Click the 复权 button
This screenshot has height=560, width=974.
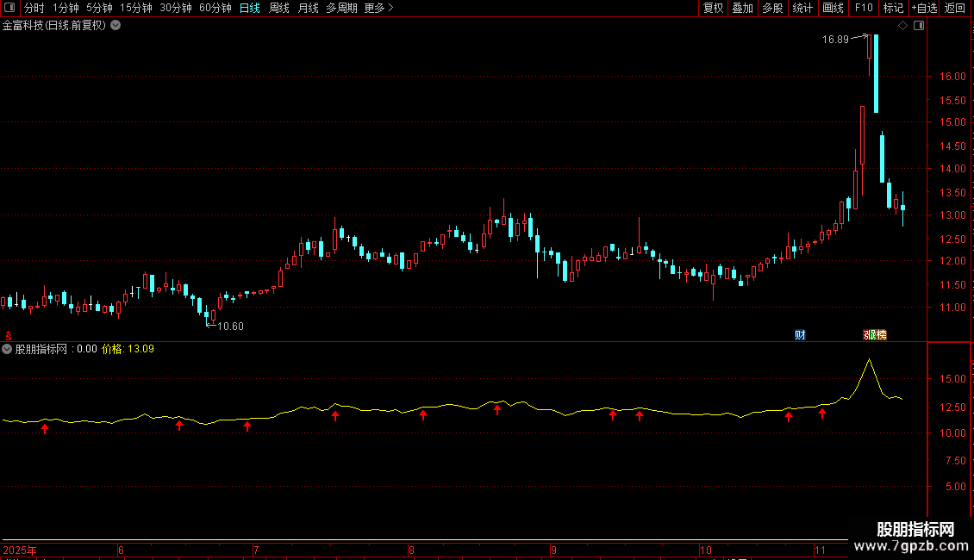tap(713, 8)
